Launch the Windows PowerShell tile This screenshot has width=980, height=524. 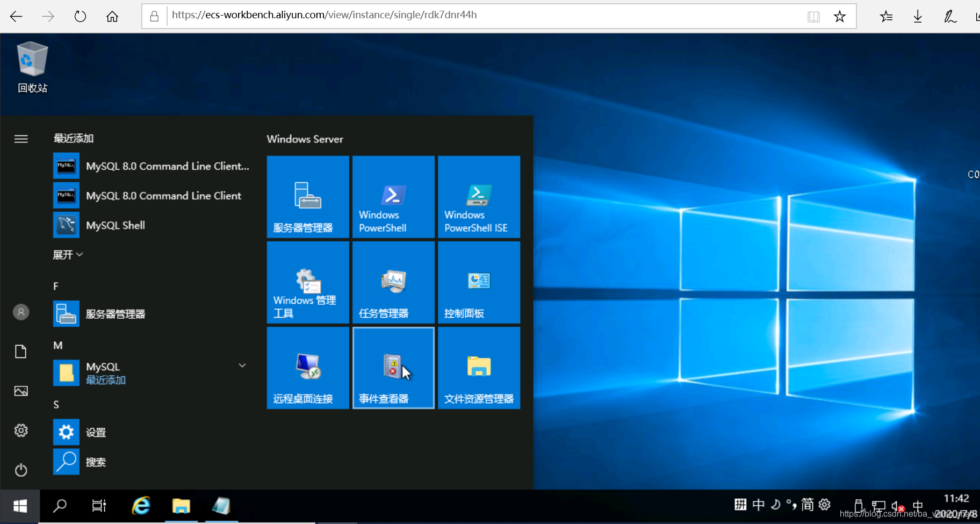393,197
